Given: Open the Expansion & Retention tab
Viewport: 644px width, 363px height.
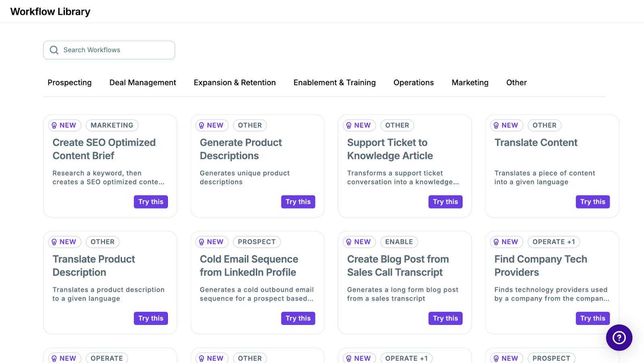Looking at the screenshot, I should [x=235, y=82].
